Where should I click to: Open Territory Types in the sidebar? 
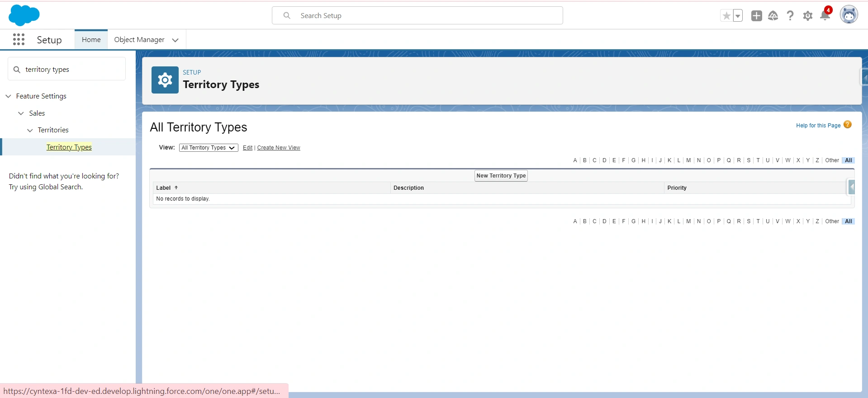pyautogui.click(x=69, y=147)
